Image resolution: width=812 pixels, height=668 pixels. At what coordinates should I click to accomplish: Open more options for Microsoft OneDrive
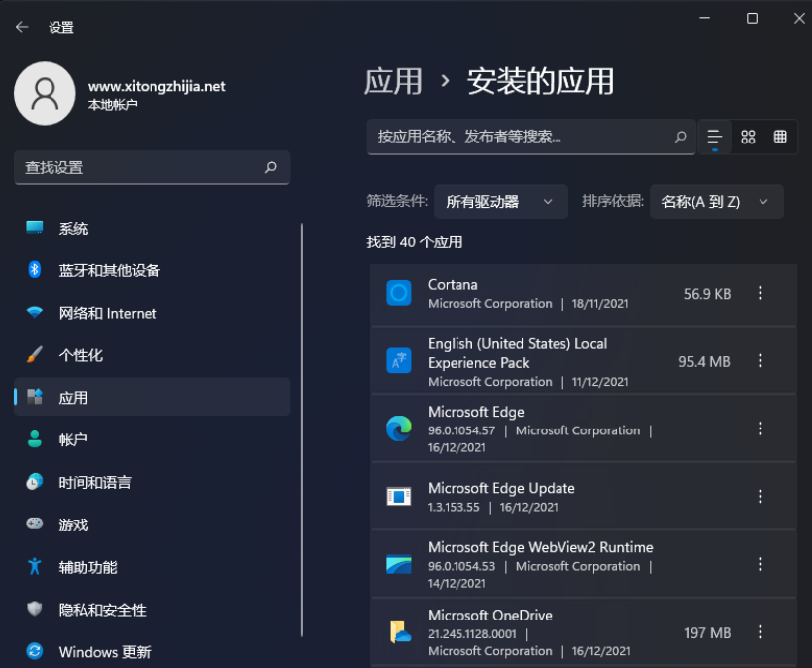(x=761, y=631)
